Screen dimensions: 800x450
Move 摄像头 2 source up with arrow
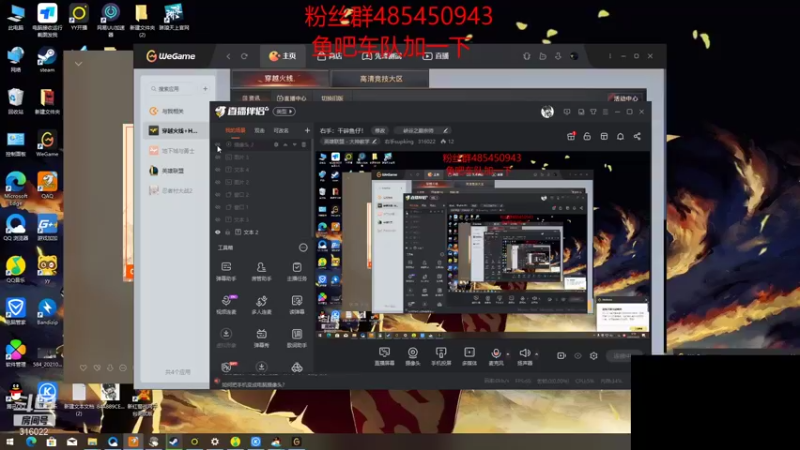[285, 145]
